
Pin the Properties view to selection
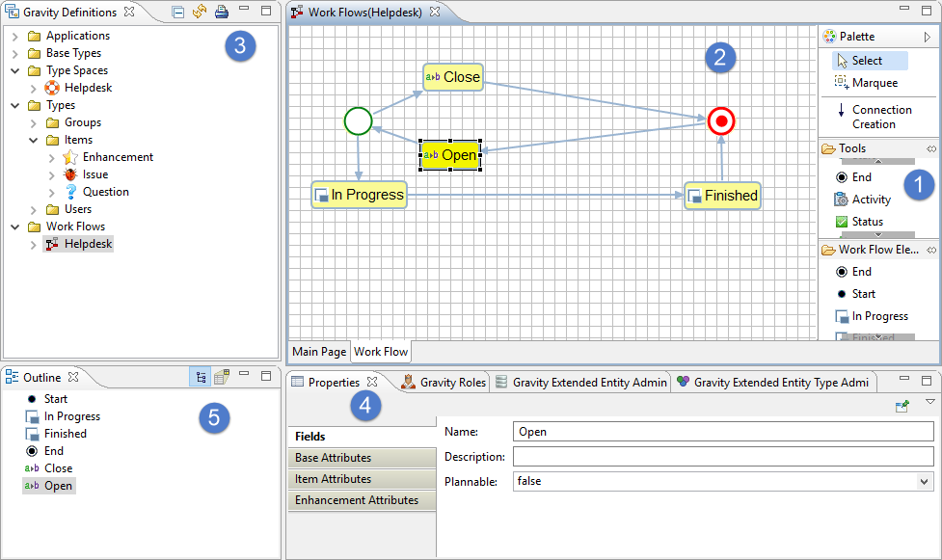coord(902,407)
